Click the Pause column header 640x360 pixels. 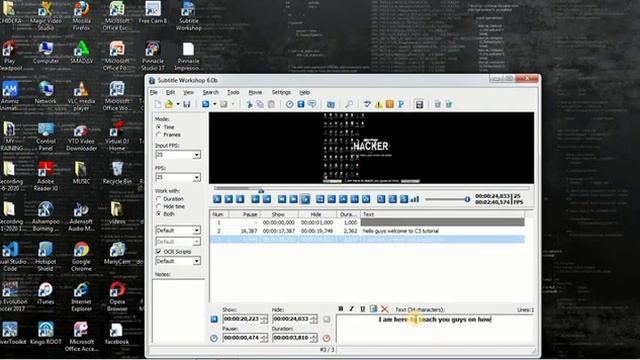click(x=244, y=214)
